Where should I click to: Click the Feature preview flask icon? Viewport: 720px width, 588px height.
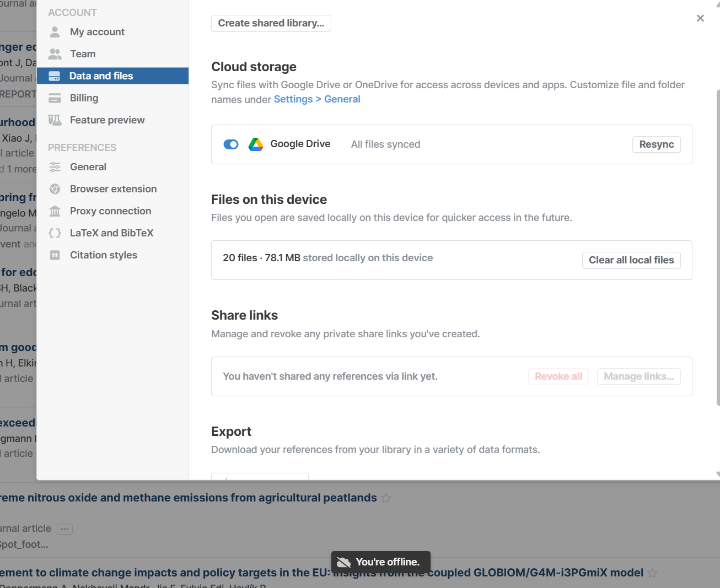click(x=55, y=120)
